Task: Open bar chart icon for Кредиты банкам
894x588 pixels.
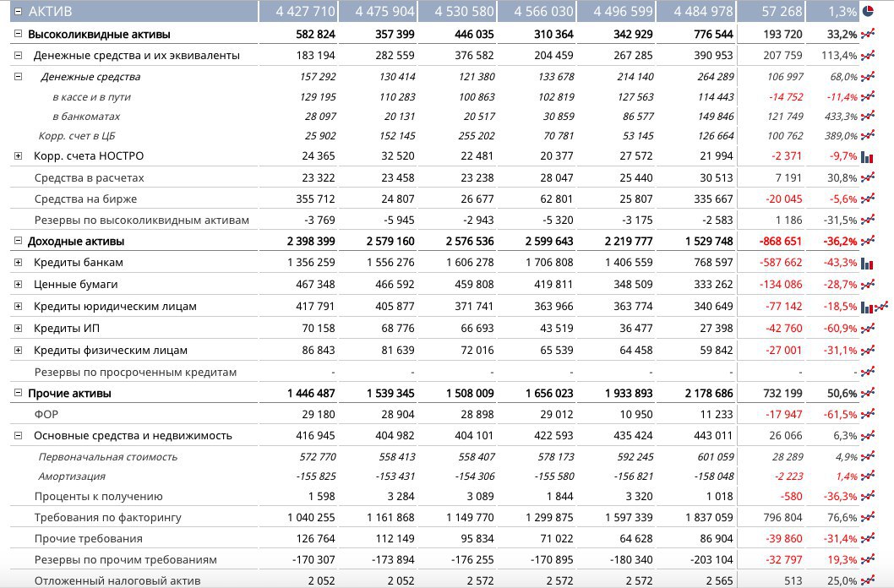Action: [867, 264]
